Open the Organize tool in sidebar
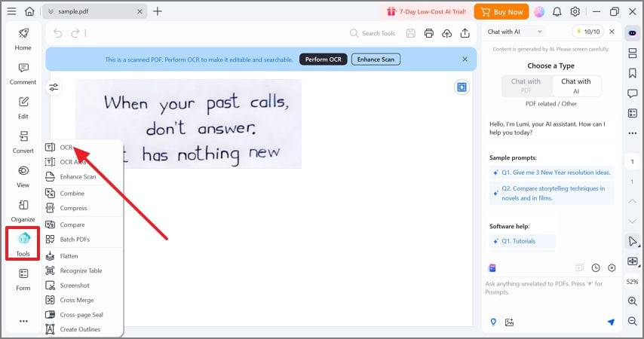This screenshot has height=339, width=644. 23,211
